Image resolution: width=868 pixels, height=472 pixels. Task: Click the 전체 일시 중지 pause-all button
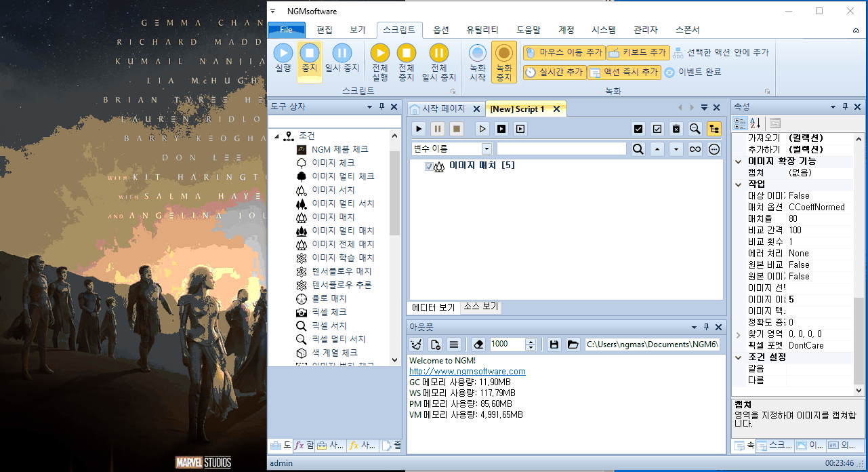439,62
